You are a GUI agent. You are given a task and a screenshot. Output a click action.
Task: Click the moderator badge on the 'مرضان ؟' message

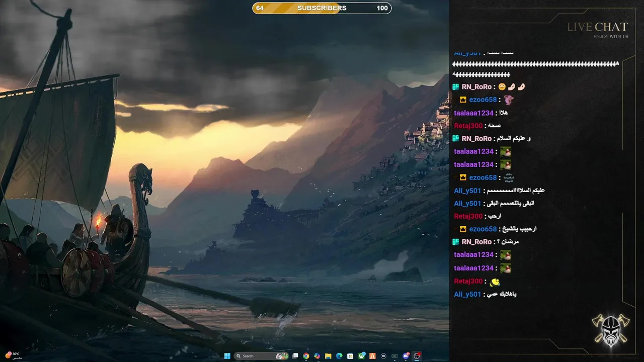[456, 242]
